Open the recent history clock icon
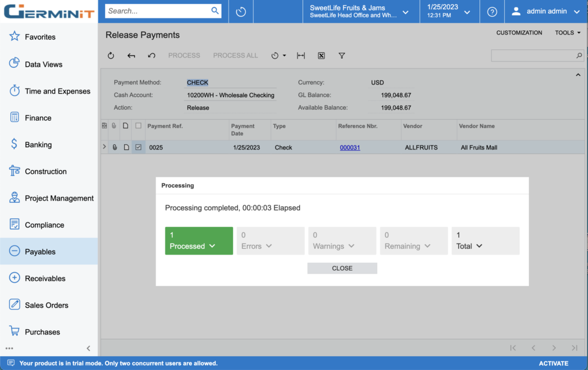This screenshot has width=588, height=370. coord(241,11)
